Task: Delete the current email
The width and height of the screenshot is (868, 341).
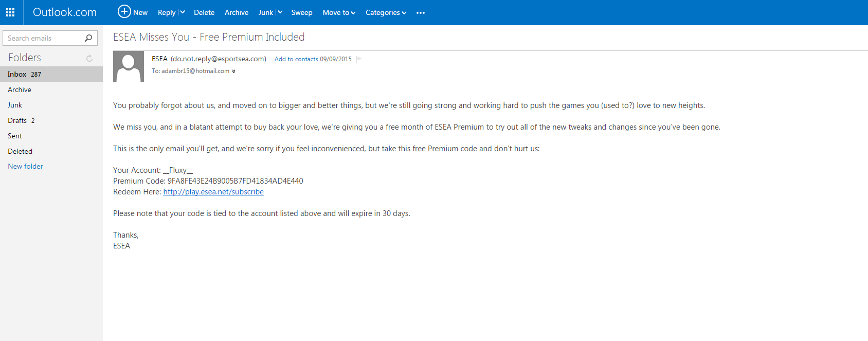Action: (204, 12)
